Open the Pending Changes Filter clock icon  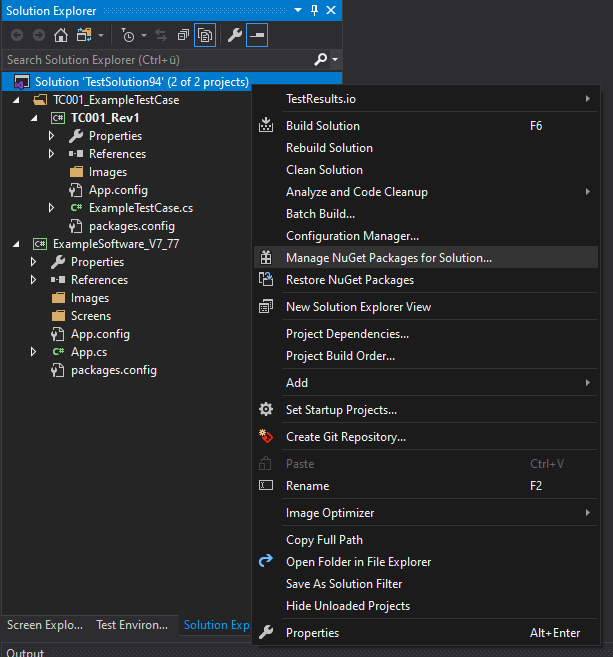click(128, 35)
